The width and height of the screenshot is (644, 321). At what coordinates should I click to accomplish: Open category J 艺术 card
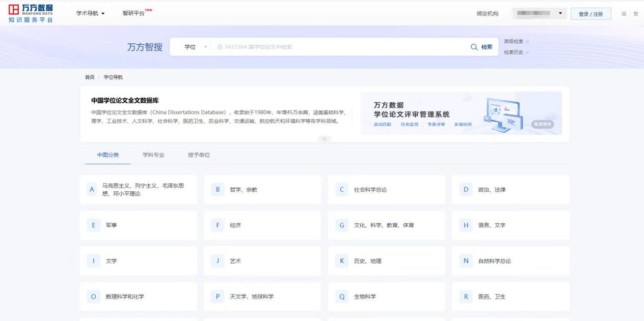click(x=262, y=261)
